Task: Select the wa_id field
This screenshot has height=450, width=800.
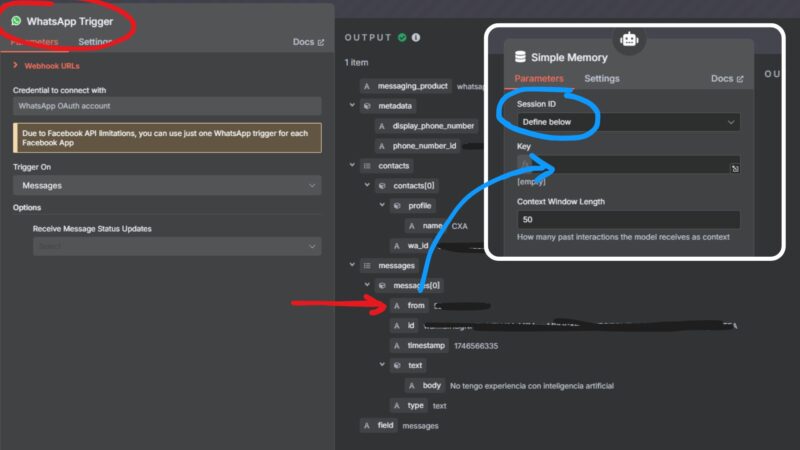Action: click(x=411, y=245)
